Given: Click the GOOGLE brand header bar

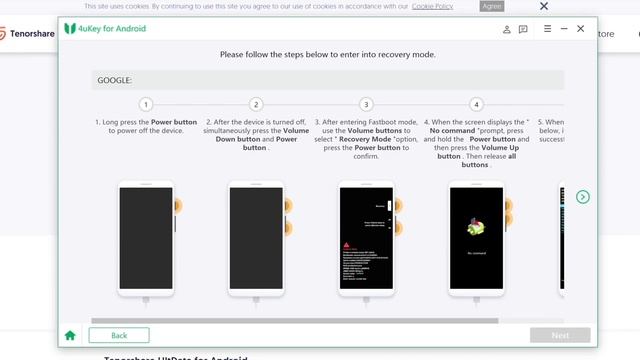Looking at the screenshot, I should click(x=328, y=80).
